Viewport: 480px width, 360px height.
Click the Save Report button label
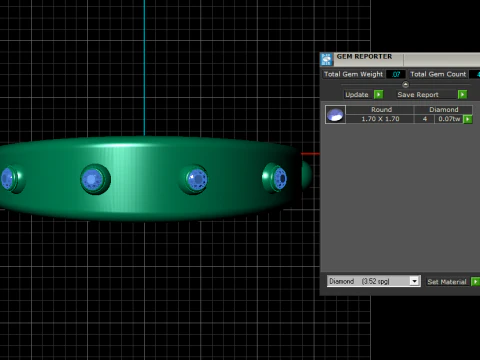[x=418, y=95]
